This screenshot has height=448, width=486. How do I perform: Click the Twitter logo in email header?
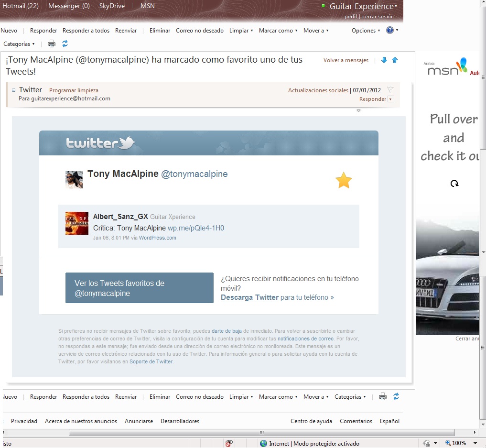100,143
